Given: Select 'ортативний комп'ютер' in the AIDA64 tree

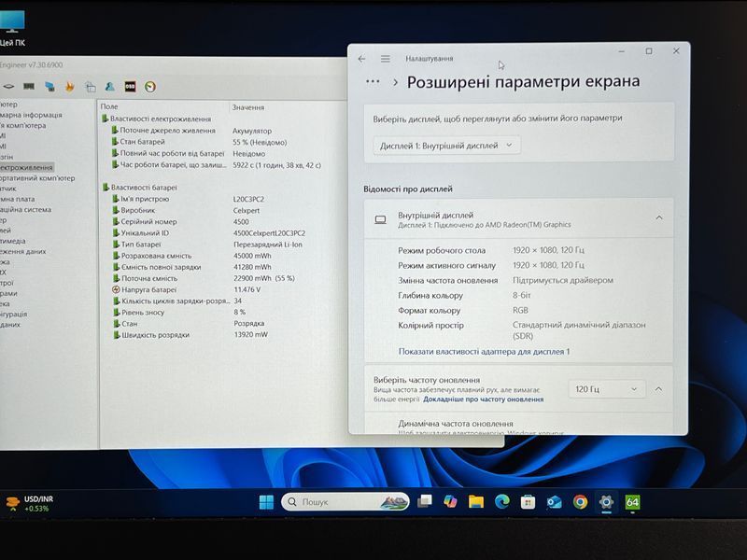Looking at the screenshot, I should (37, 177).
